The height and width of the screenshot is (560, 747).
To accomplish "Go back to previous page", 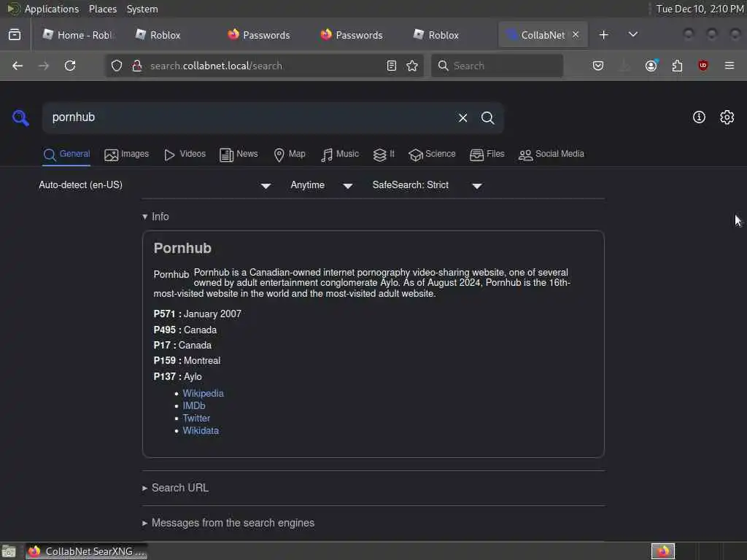I will point(18,66).
